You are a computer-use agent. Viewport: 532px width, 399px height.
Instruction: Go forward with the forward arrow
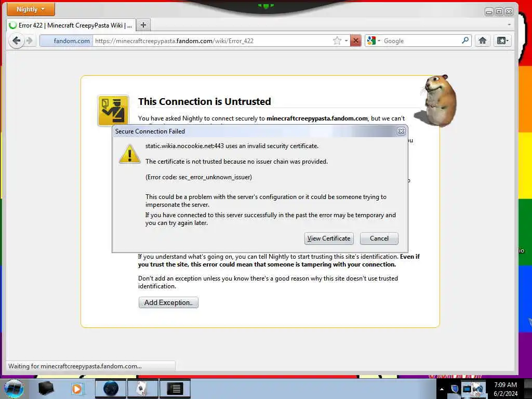tap(30, 41)
